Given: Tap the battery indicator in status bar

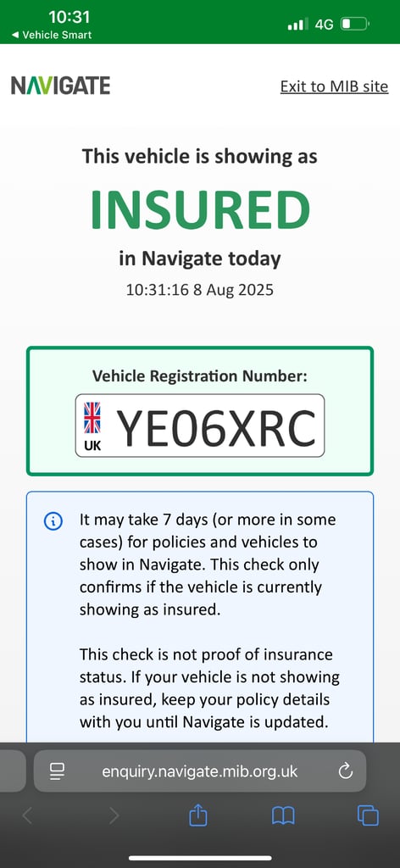Looking at the screenshot, I should pos(355,25).
